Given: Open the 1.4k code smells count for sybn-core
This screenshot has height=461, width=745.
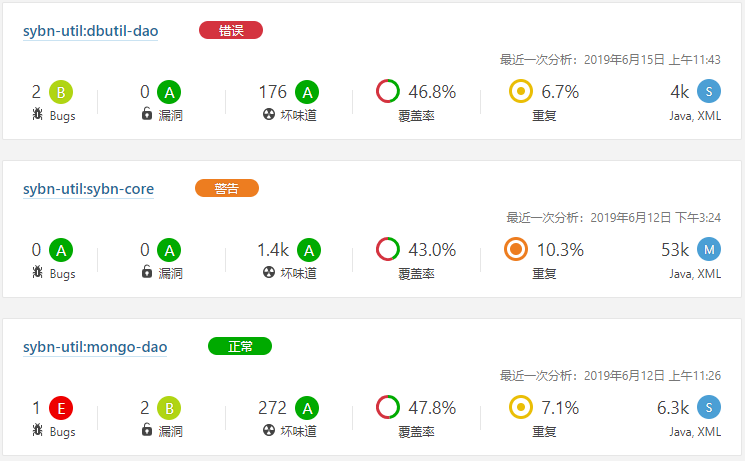Looking at the screenshot, I should pos(272,250).
